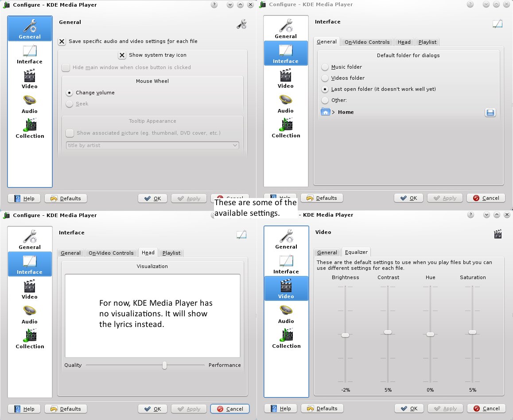This screenshot has width=513, height=420.
Task: Adjust the Brightness slider
Action: point(346,335)
